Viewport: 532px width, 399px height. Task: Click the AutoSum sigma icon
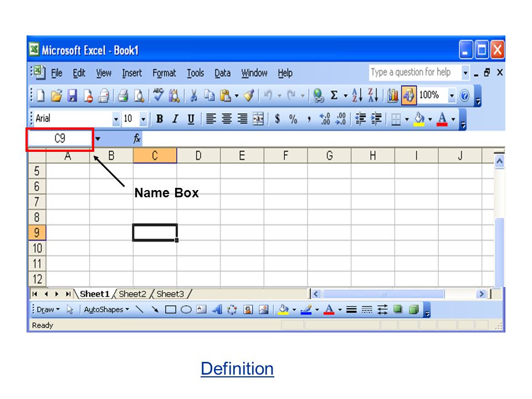tap(334, 95)
